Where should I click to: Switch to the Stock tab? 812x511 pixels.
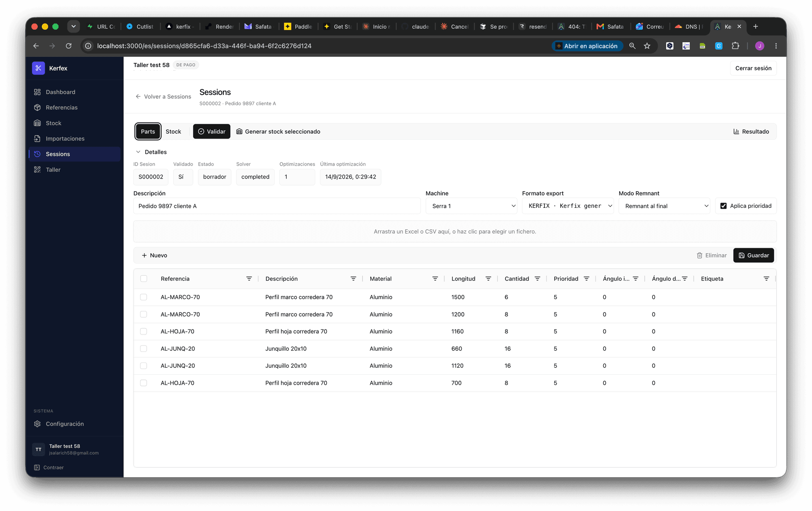[173, 132]
